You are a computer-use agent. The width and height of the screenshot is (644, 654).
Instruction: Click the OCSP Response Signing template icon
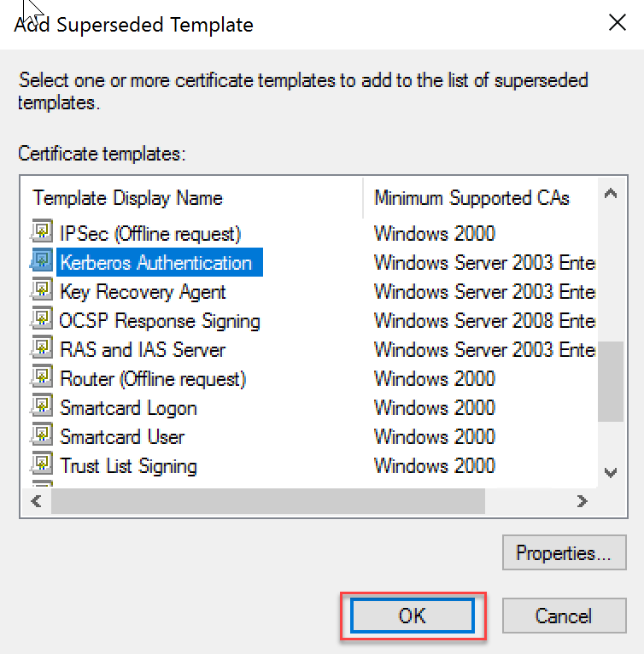tap(42, 320)
